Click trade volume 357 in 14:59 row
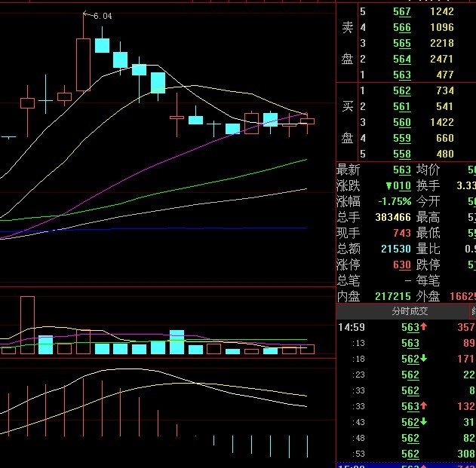This screenshot has width=476, height=468. click(x=466, y=327)
